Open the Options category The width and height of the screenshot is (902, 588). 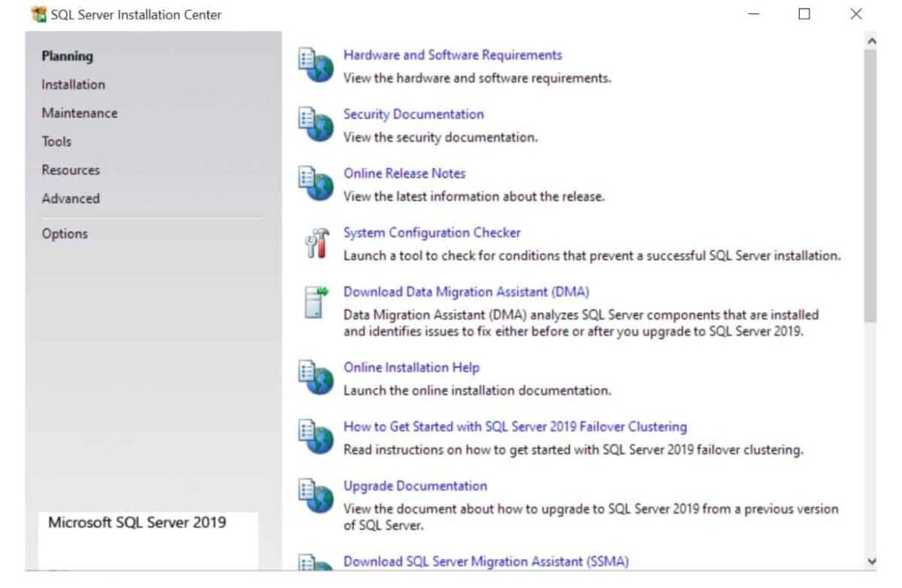65,234
